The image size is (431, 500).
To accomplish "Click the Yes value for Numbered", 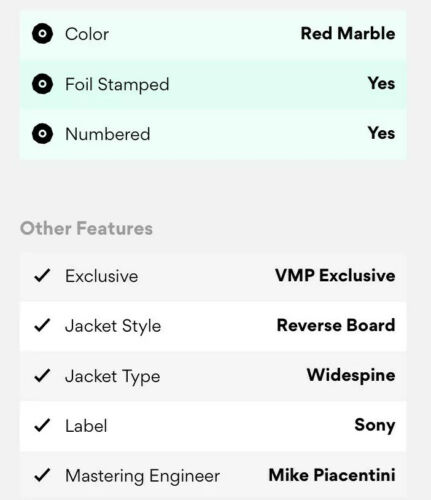I will pos(382,133).
